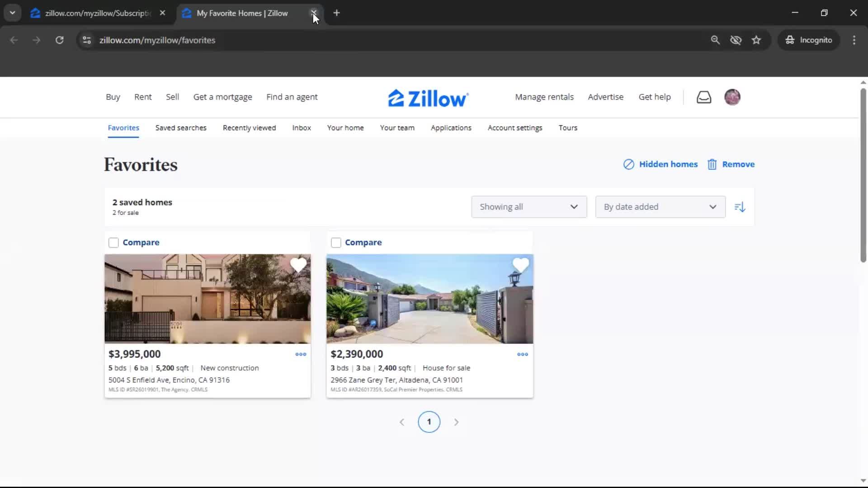Open more options for $3,995,000 listing

pos(301,354)
